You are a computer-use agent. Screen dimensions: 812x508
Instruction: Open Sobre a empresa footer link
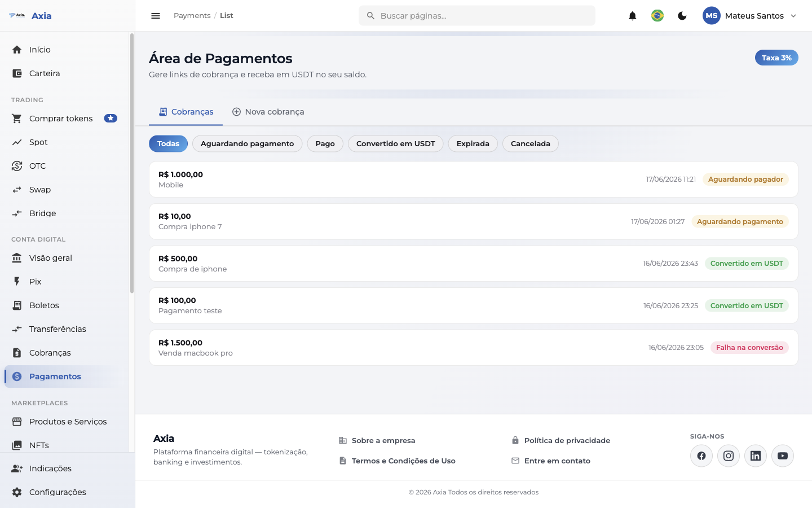click(x=377, y=440)
